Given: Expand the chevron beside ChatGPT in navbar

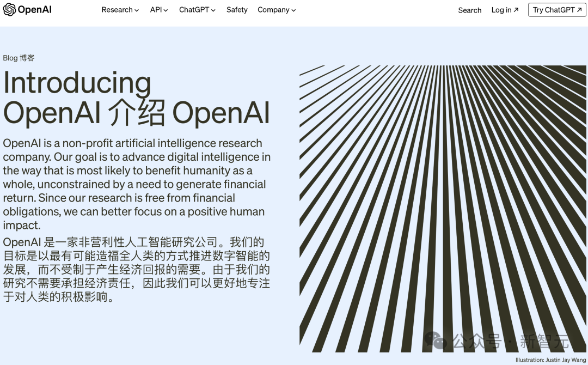Looking at the screenshot, I should click(213, 10).
